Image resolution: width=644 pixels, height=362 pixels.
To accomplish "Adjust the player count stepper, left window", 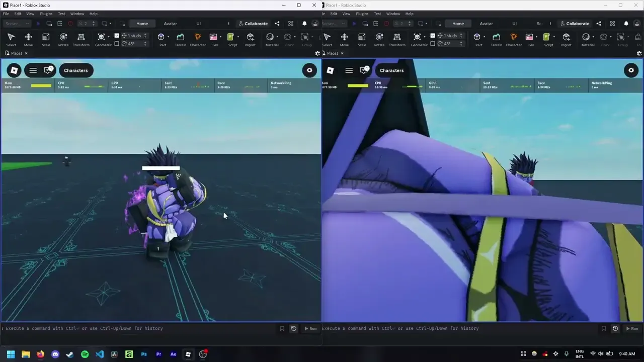I will point(94,24).
